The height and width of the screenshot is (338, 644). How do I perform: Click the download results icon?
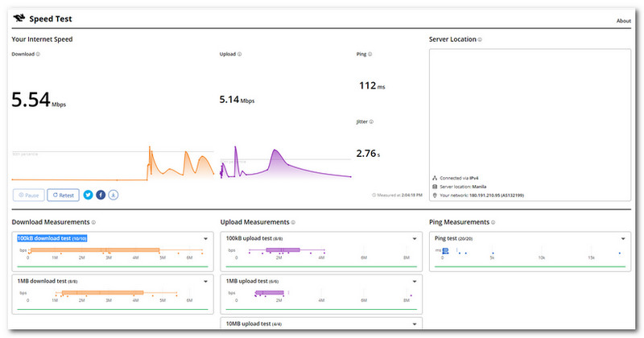tap(114, 195)
